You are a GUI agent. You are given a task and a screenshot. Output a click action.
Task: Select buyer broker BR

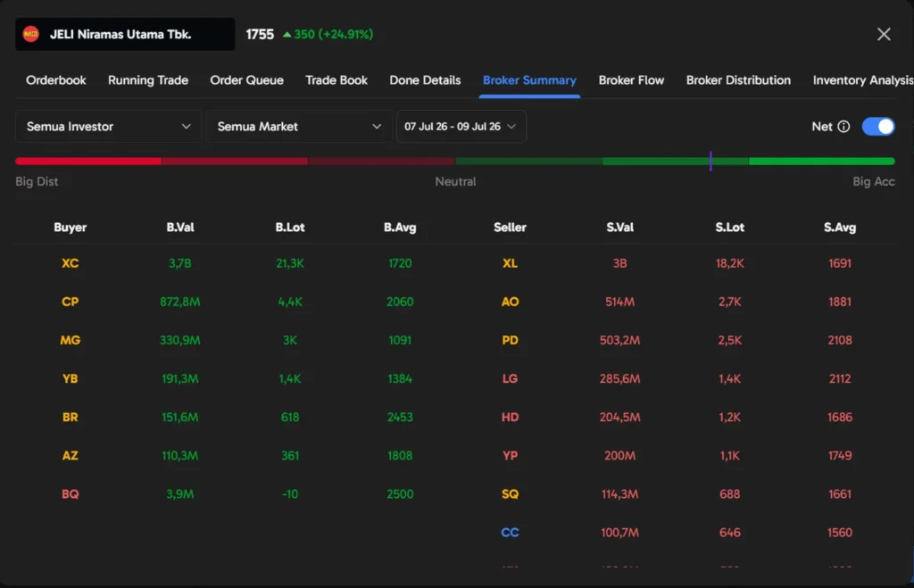(70, 418)
